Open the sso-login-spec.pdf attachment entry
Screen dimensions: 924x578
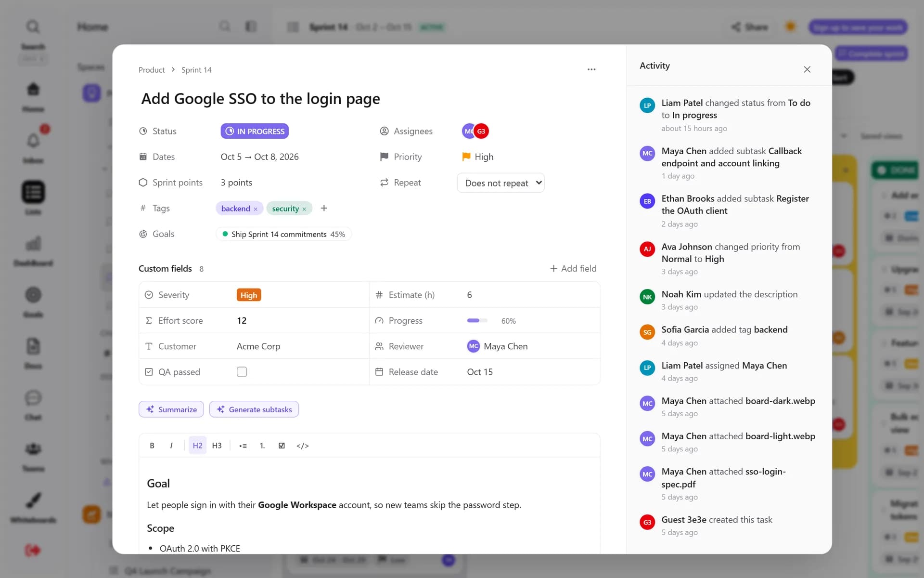[729, 484]
